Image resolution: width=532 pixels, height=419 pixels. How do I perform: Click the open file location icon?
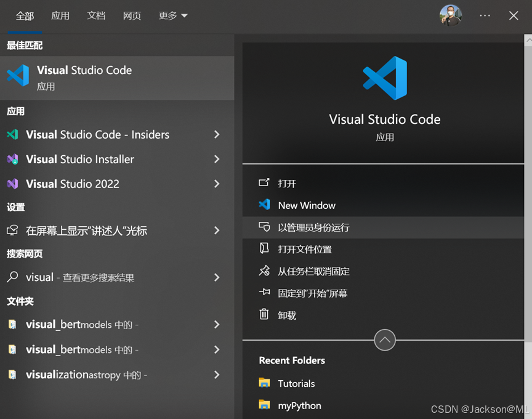(x=264, y=248)
